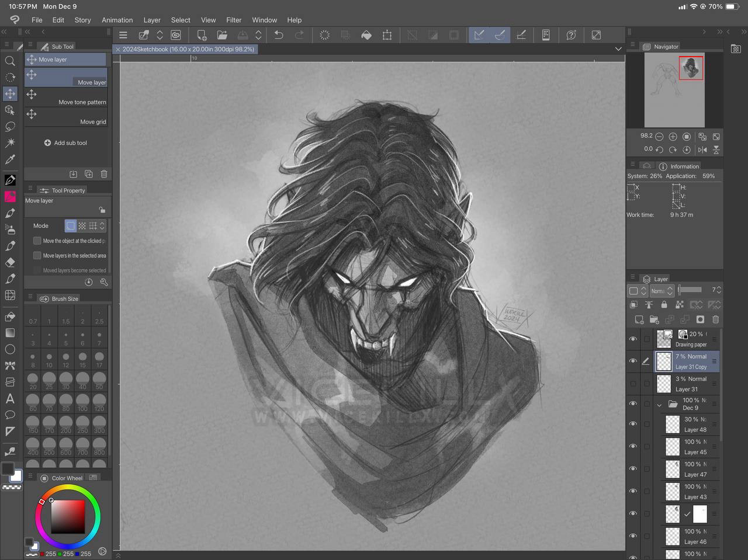Select the Airbrush tool
The height and width of the screenshot is (560, 748).
pyautogui.click(x=10, y=229)
